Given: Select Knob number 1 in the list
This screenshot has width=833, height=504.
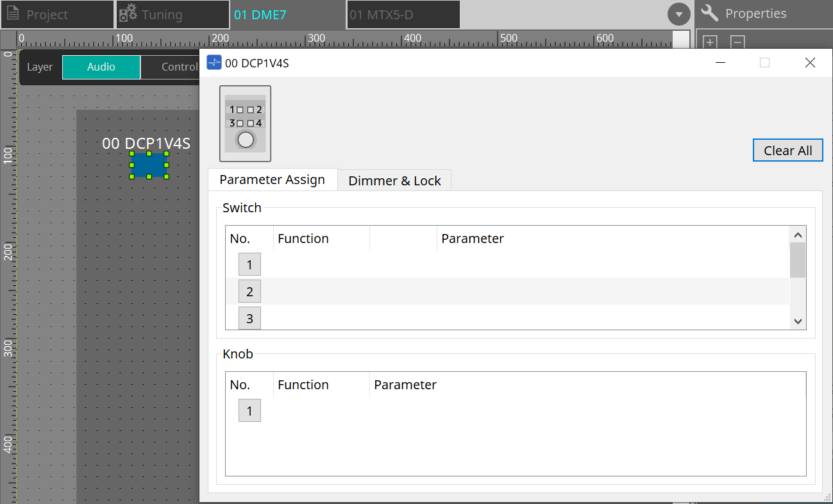Looking at the screenshot, I should [249, 410].
